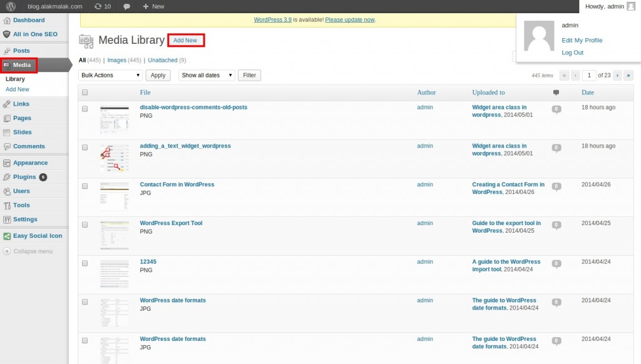The image size is (641, 364).
Task: Check the adding_a_text_widget_wordpress row checkbox
Action: pos(85,148)
